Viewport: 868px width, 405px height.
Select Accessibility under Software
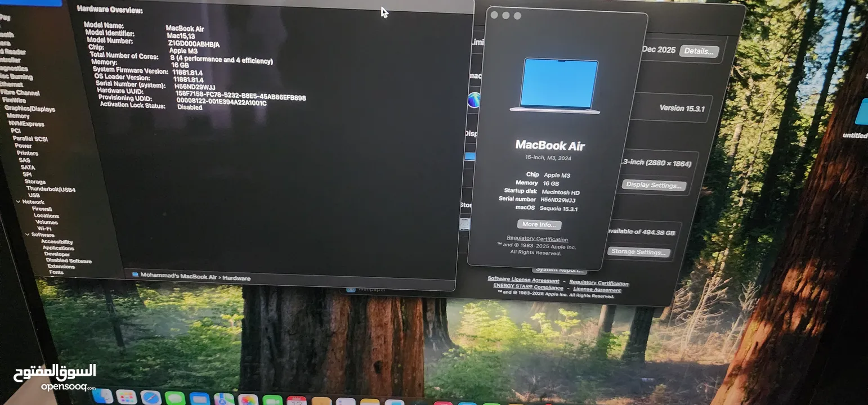coord(57,242)
